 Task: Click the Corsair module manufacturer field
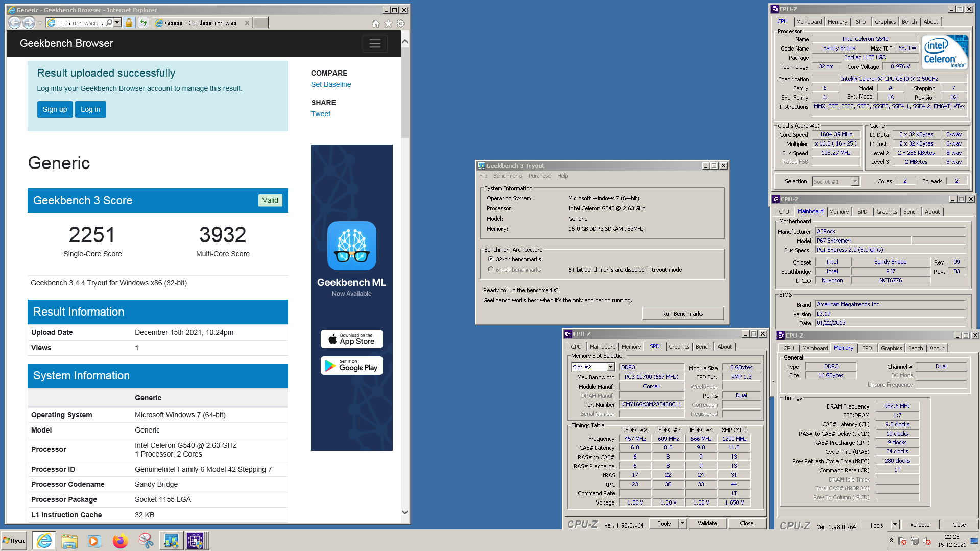[x=651, y=387]
